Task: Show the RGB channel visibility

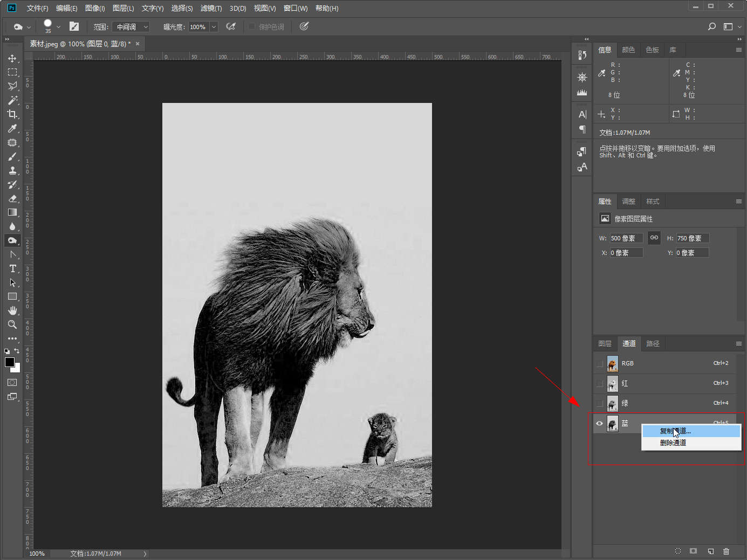Action: [599, 364]
